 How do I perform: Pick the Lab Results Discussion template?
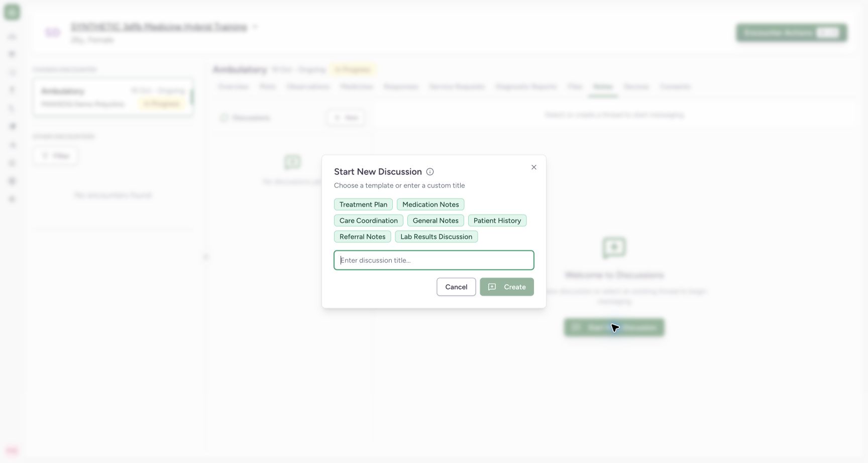(436, 237)
